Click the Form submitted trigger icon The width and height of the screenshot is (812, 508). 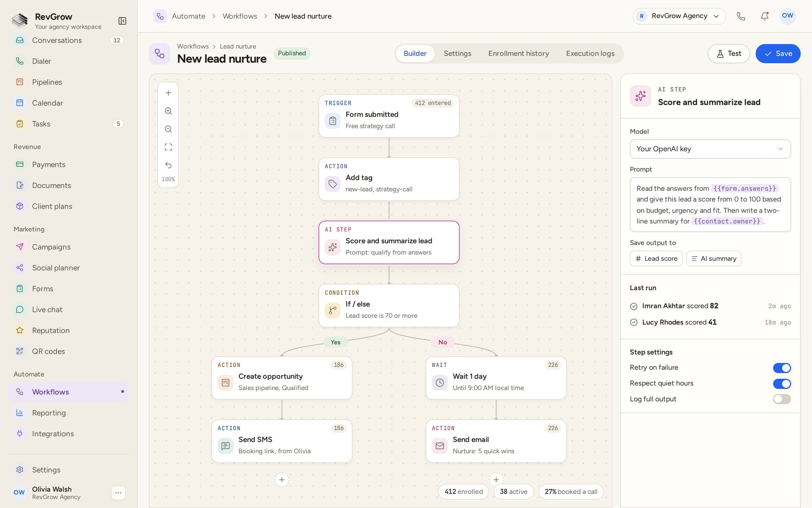click(332, 121)
